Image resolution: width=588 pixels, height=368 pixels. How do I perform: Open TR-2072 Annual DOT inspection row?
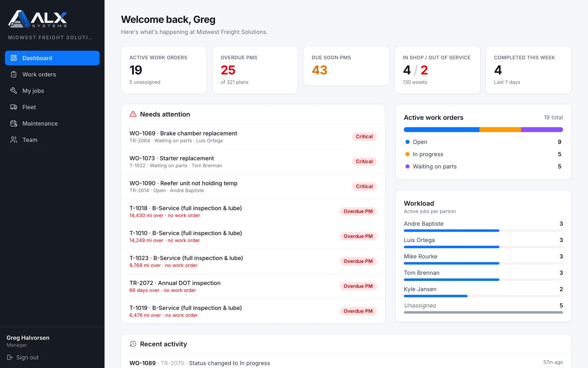[253, 286]
